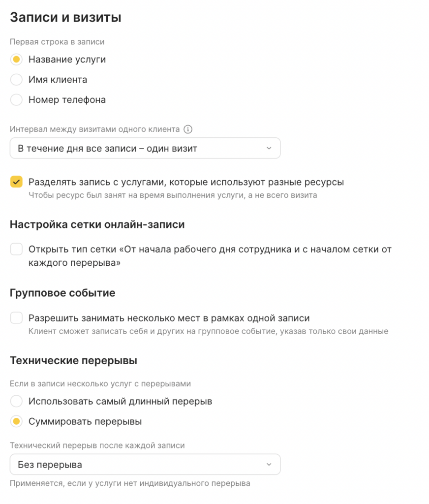429x504 pixels.
Task: Click the 'Записи и визиты' page heading
Action: tap(65, 18)
